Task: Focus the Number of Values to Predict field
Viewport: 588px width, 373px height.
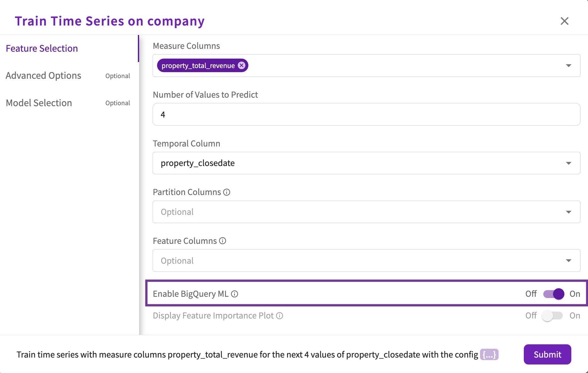Action: 366,114
